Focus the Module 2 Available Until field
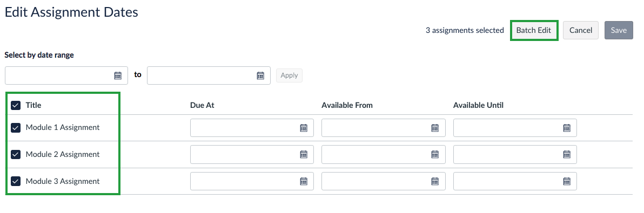This screenshot has height=213, width=644. coord(515,154)
